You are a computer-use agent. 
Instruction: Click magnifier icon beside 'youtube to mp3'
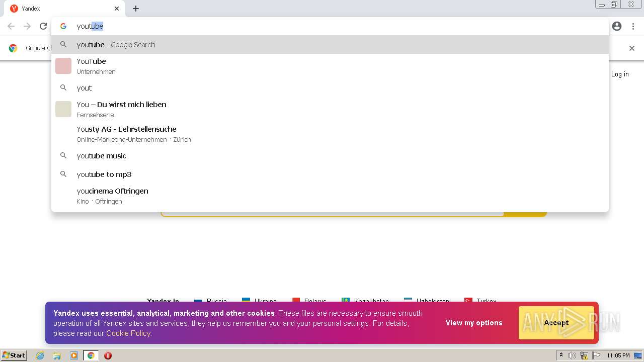(x=63, y=174)
